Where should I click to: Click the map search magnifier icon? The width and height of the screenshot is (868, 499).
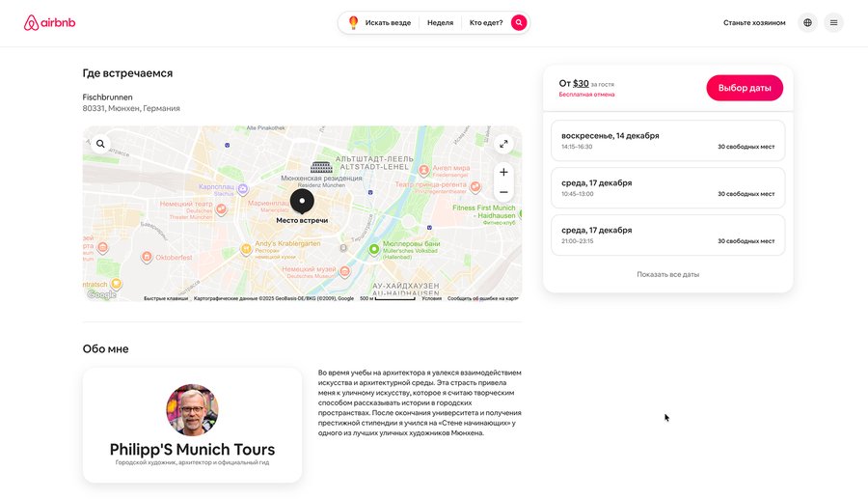pyautogui.click(x=100, y=144)
